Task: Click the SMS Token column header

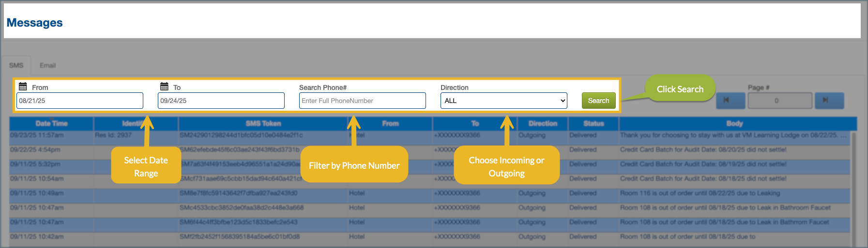Action: [x=263, y=124]
